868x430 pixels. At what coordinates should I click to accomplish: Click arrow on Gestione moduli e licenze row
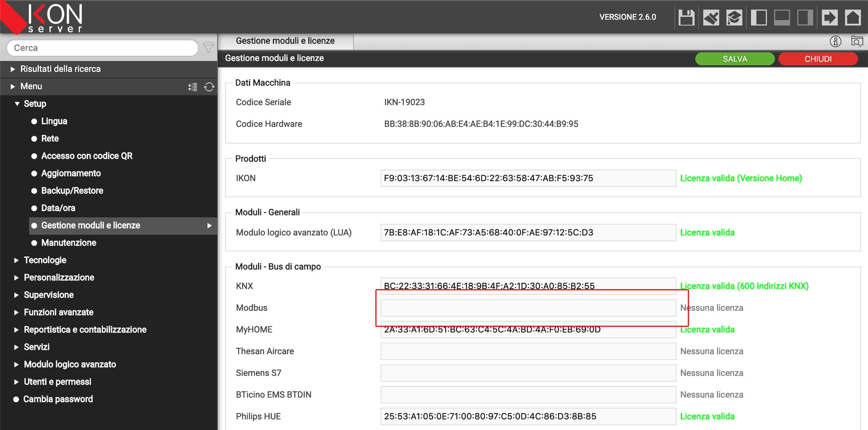(x=209, y=225)
